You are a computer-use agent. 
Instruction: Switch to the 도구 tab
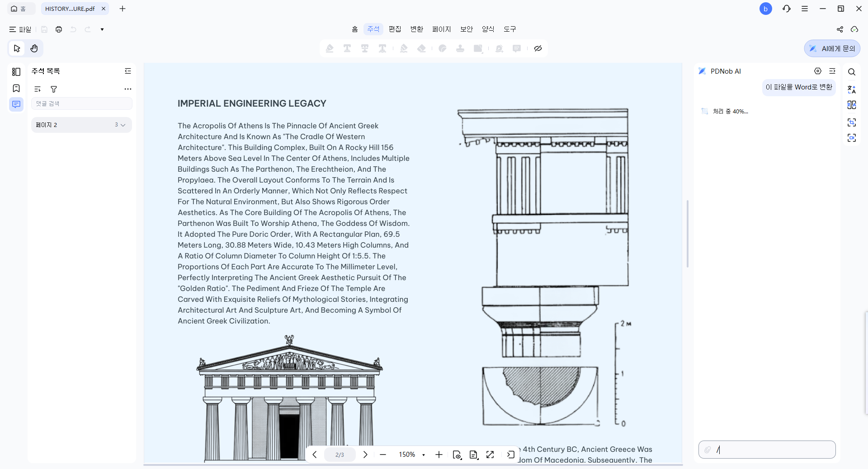pos(510,29)
